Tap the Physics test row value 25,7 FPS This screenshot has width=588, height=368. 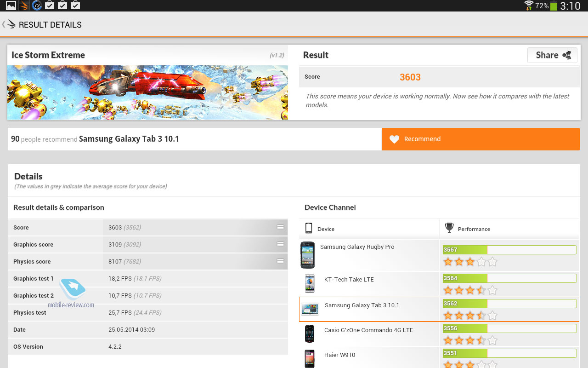pyautogui.click(x=120, y=312)
